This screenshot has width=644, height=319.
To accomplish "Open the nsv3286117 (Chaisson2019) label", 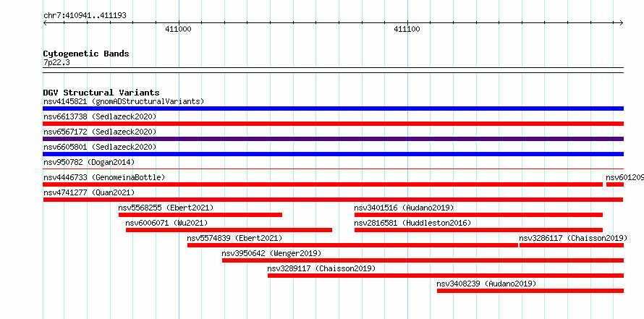I will click(573, 238).
